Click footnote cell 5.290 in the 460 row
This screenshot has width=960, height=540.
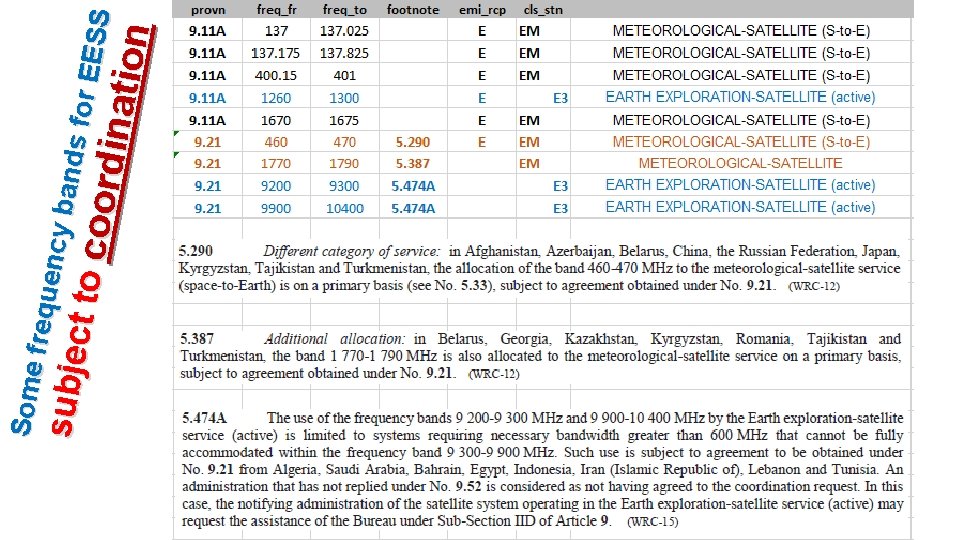click(413, 142)
